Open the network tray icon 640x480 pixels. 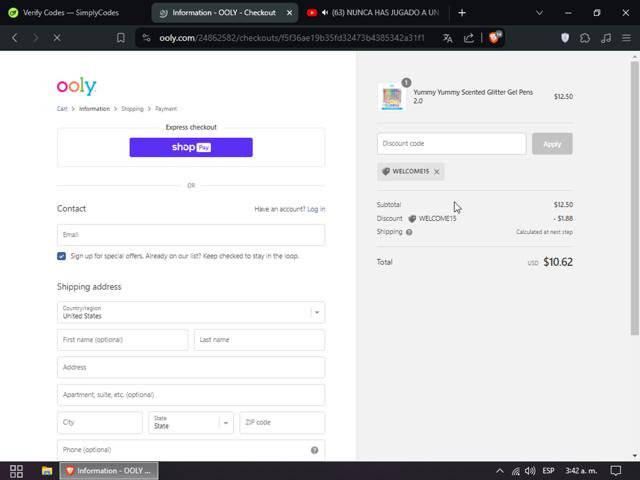pos(516,471)
